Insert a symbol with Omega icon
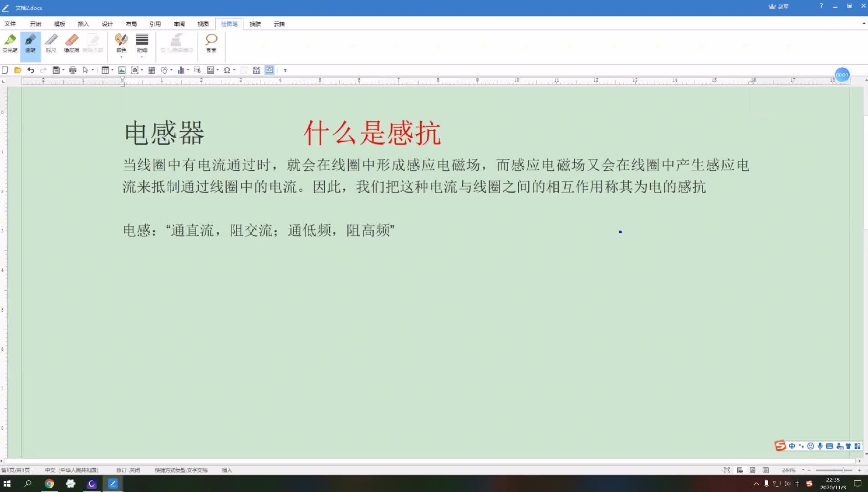The image size is (868, 492). pos(227,70)
